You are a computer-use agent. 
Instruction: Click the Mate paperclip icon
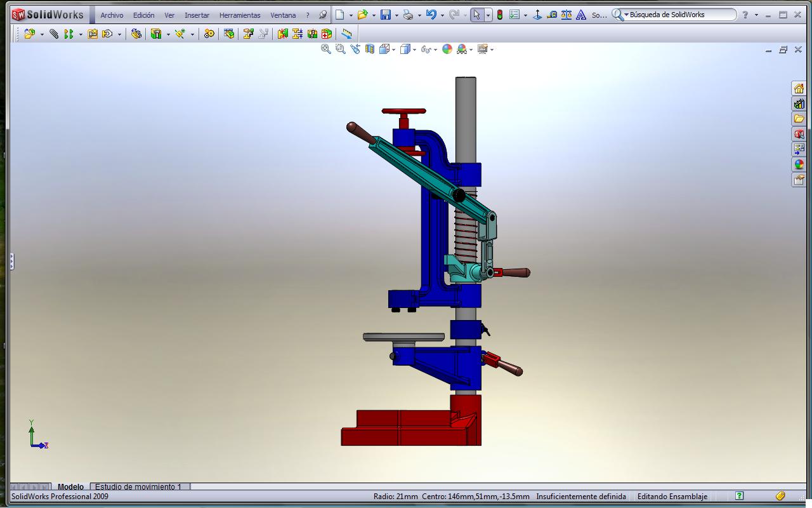click(54, 34)
